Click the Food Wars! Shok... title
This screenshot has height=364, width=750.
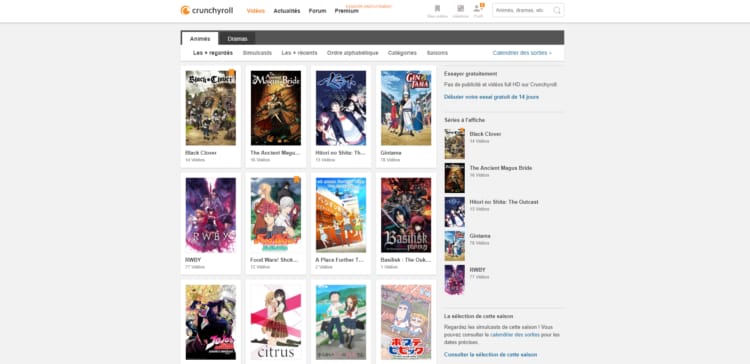pyautogui.click(x=274, y=260)
